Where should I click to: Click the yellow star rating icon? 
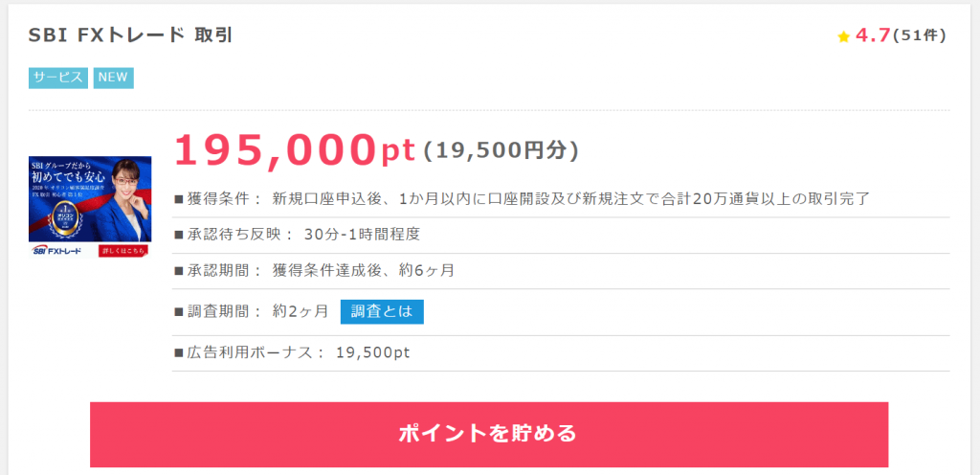[843, 37]
